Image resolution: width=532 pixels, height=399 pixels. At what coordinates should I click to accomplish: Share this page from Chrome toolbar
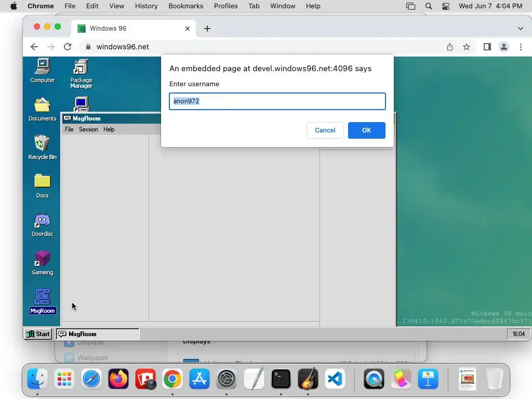point(449,47)
